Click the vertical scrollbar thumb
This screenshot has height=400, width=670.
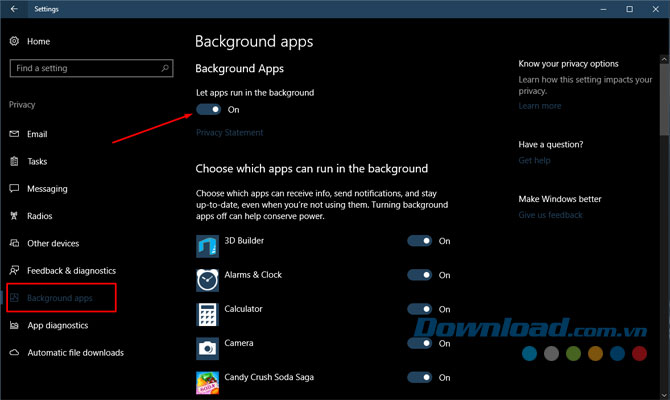tap(664, 98)
